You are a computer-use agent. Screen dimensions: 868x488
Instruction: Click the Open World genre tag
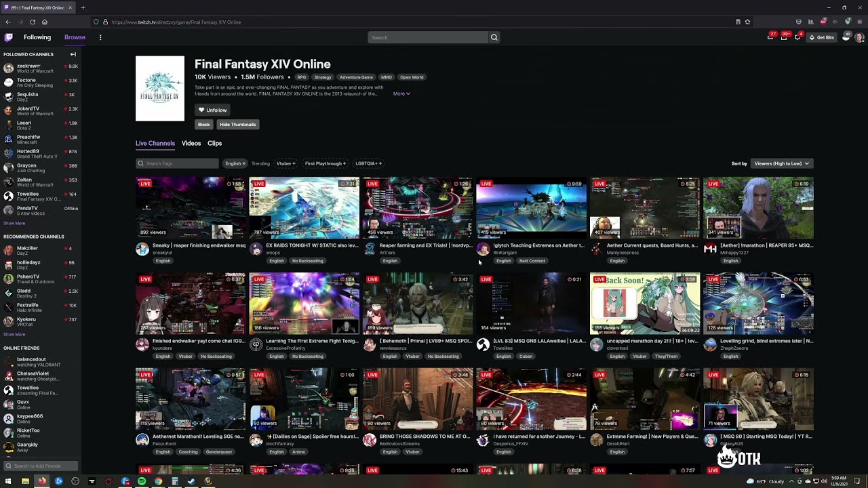click(412, 77)
